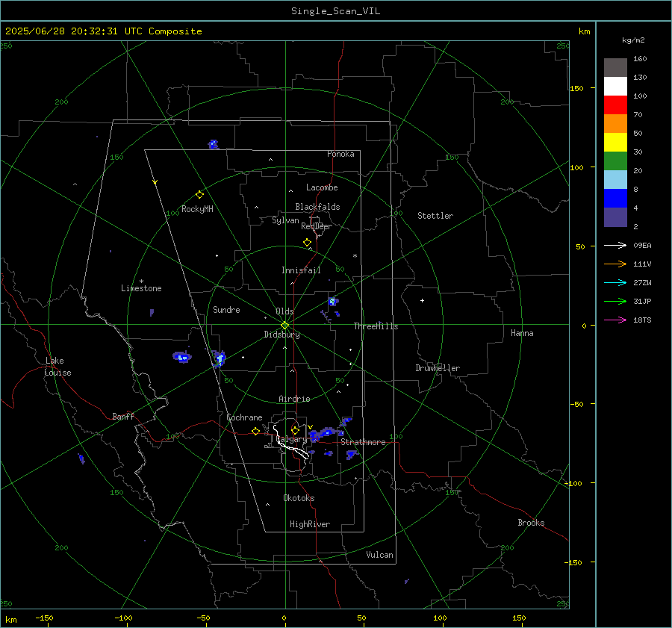Click the kg/m2 legend unit label

click(x=633, y=40)
